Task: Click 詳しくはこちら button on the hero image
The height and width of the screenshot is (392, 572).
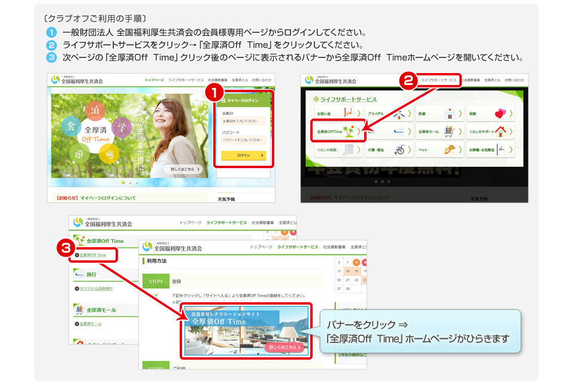Action: click(183, 169)
